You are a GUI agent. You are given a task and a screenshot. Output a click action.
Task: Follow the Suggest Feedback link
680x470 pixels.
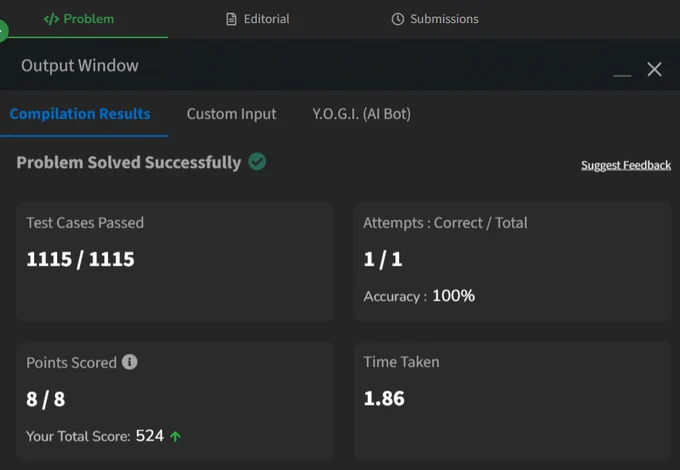626,165
